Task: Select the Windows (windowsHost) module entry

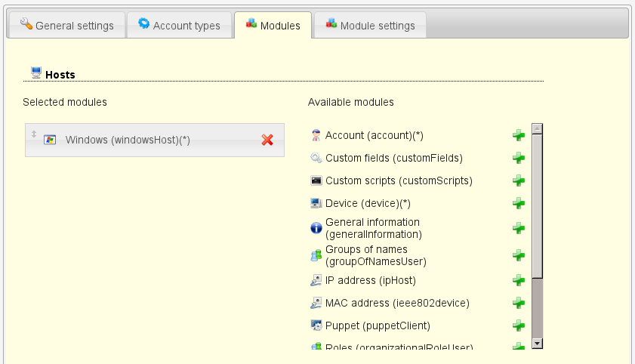Action: click(128, 140)
